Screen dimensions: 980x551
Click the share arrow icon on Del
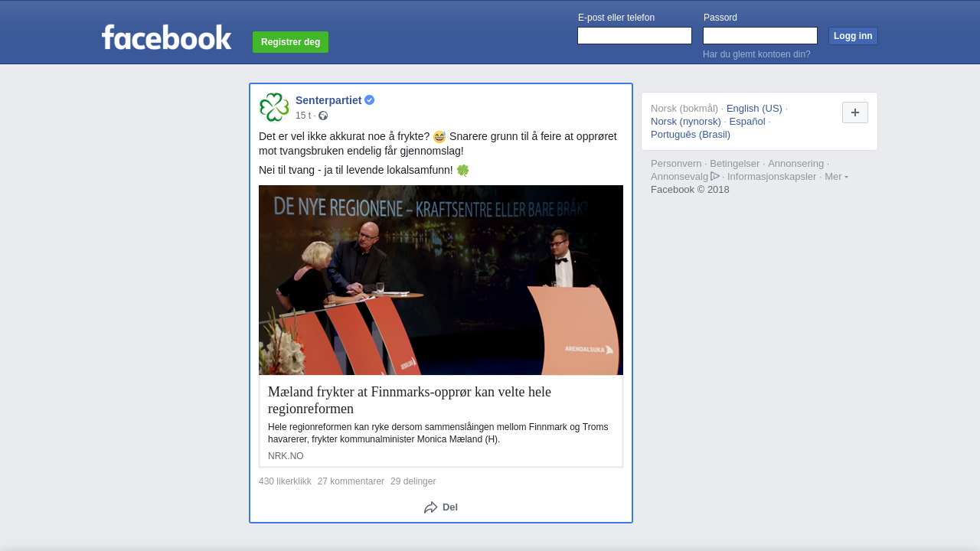pos(431,507)
